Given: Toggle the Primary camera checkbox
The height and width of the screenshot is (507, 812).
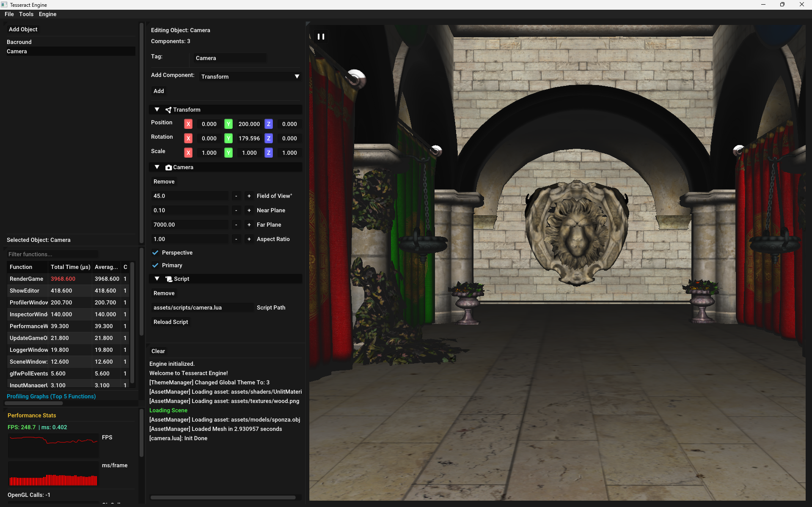Looking at the screenshot, I should pyautogui.click(x=155, y=265).
